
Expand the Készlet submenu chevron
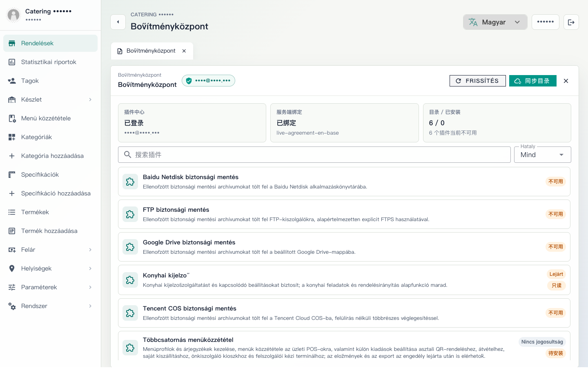90,100
